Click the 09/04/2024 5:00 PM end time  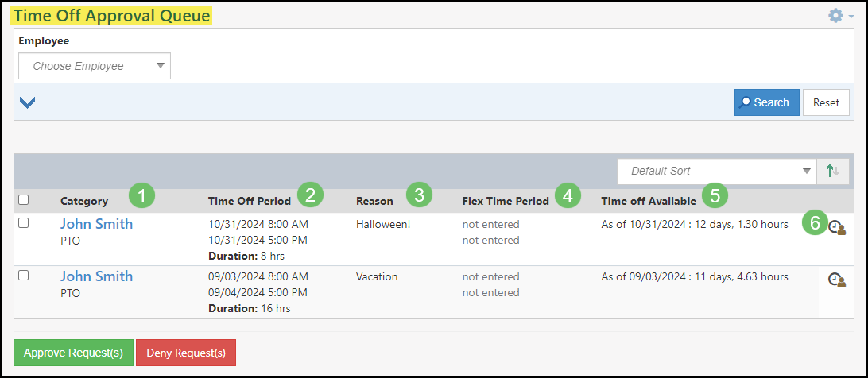point(258,292)
